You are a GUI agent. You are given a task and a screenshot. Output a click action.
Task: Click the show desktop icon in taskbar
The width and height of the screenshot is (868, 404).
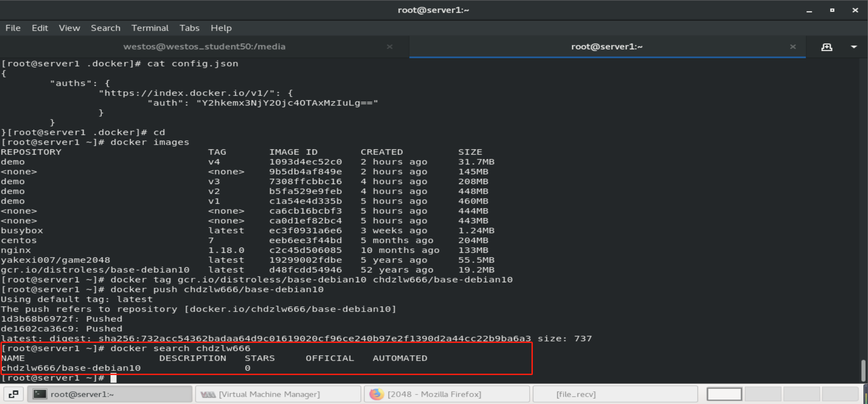(x=14, y=394)
